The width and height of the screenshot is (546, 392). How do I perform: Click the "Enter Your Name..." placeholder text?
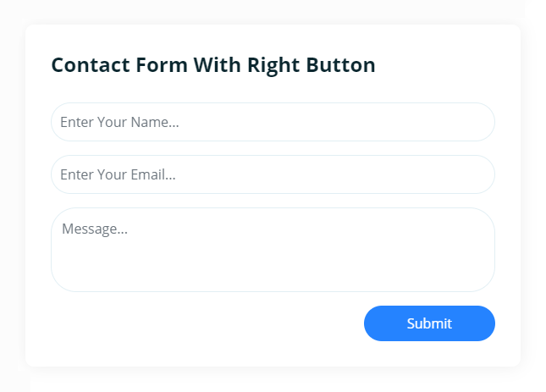[x=119, y=122]
